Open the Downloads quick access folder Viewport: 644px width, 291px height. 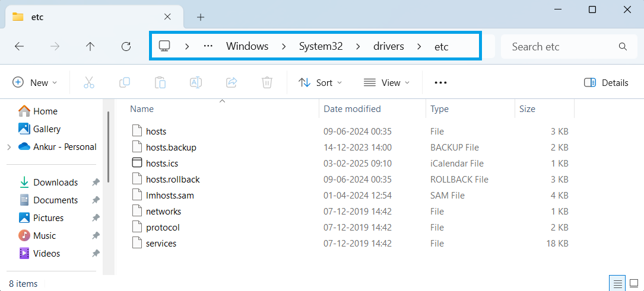[x=49, y=183]
